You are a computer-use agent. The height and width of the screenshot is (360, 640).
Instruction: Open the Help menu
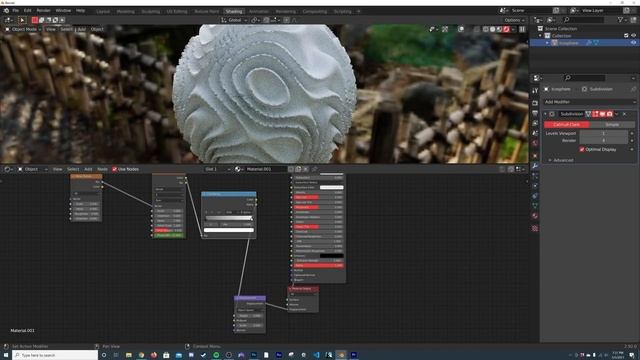[80, 10]
